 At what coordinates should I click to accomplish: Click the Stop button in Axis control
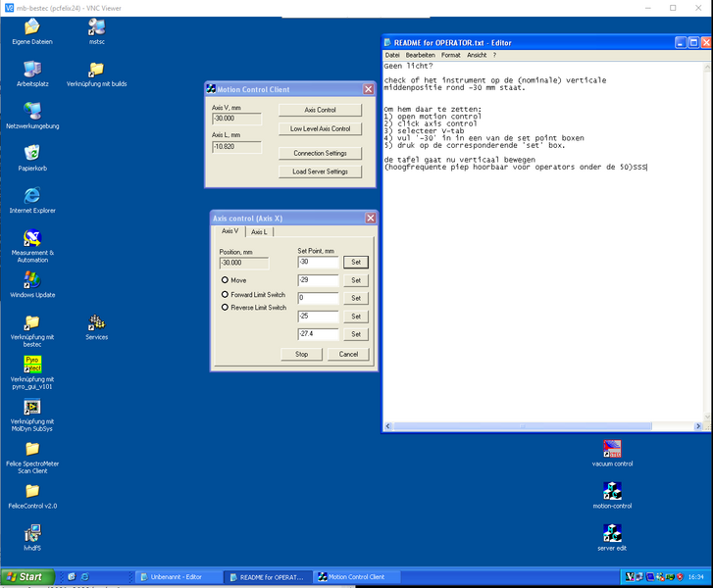301,354
